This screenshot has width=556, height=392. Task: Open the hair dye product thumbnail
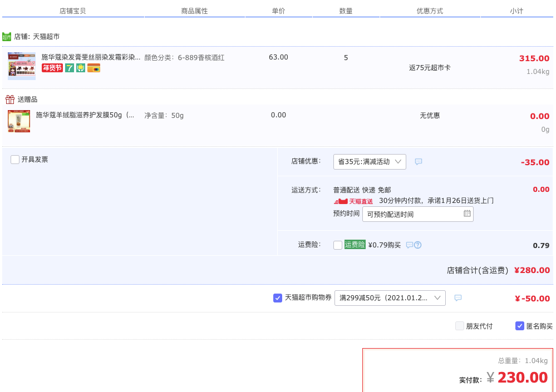pos(22,66)
